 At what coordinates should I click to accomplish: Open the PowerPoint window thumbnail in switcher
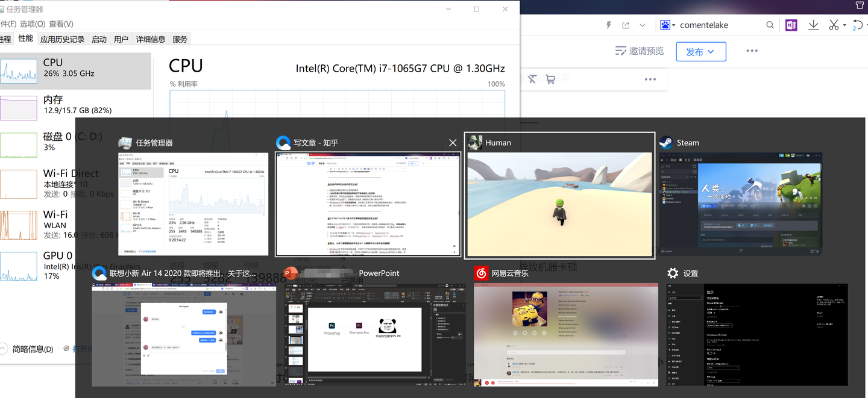[374, 334]
